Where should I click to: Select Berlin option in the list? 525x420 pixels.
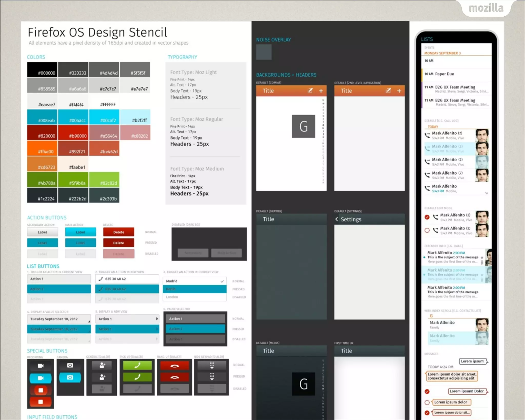click(x=195, y=289)
